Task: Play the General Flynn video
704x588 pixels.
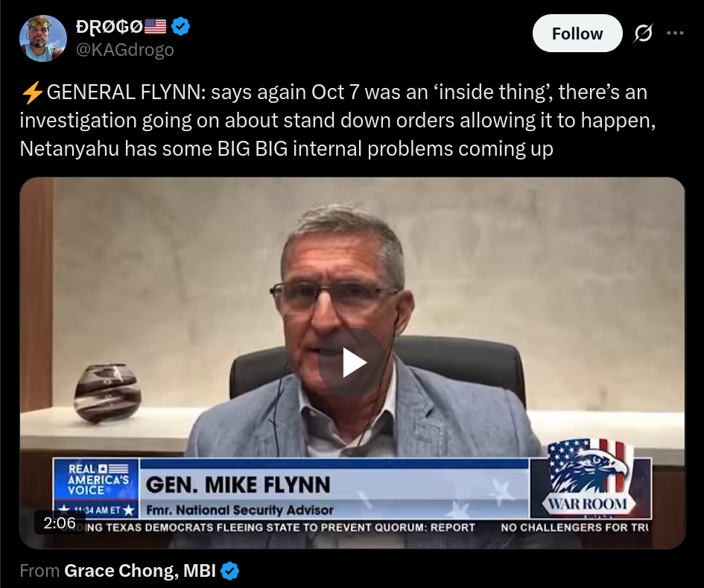Action: pyautogui.click(x=352, y=362)
